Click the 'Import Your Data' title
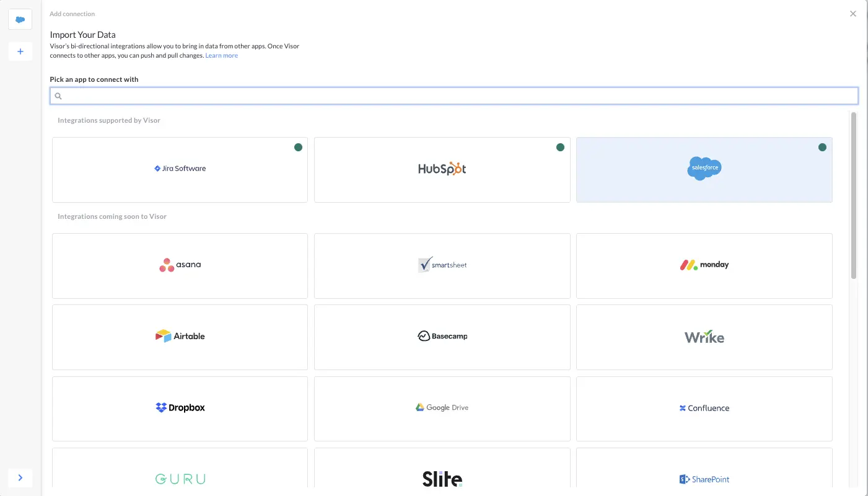Image resolution: width=868 pixels, height=496 pixels. (x=83, y=35)
